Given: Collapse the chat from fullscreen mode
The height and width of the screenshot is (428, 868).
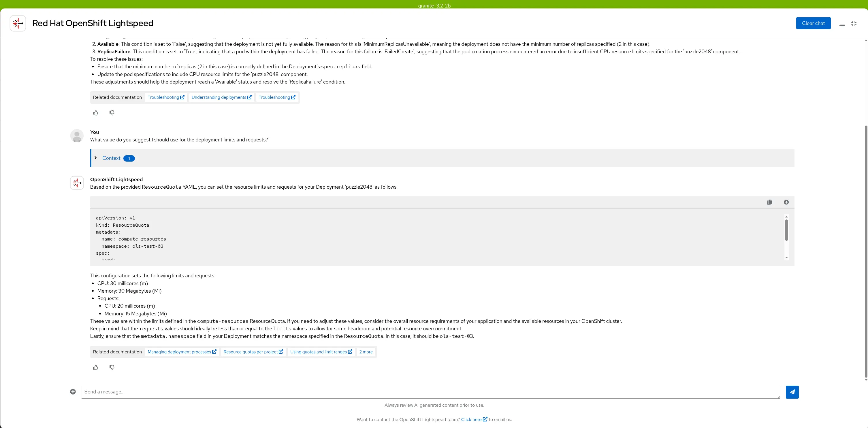Looking at the screenshot, I should click(854, 24).
